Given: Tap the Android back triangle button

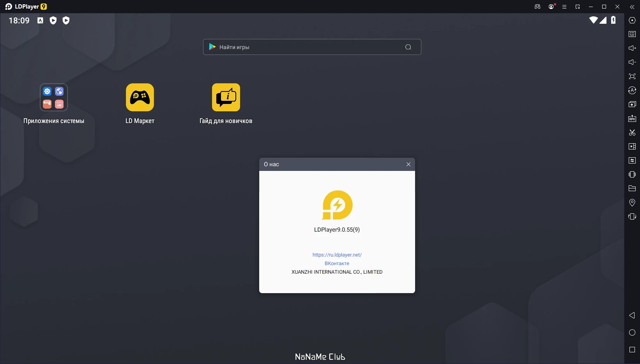Looking at the screenshot, I should tap(632, 315).
